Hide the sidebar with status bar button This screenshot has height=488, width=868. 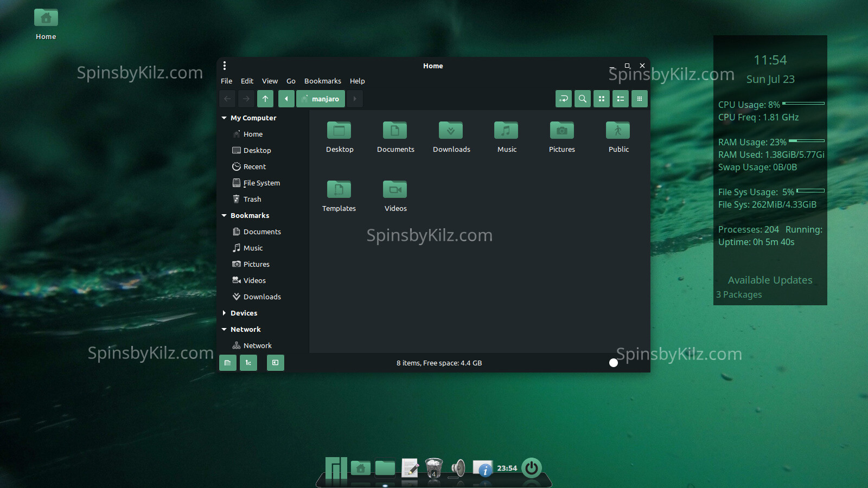[276, 363]
